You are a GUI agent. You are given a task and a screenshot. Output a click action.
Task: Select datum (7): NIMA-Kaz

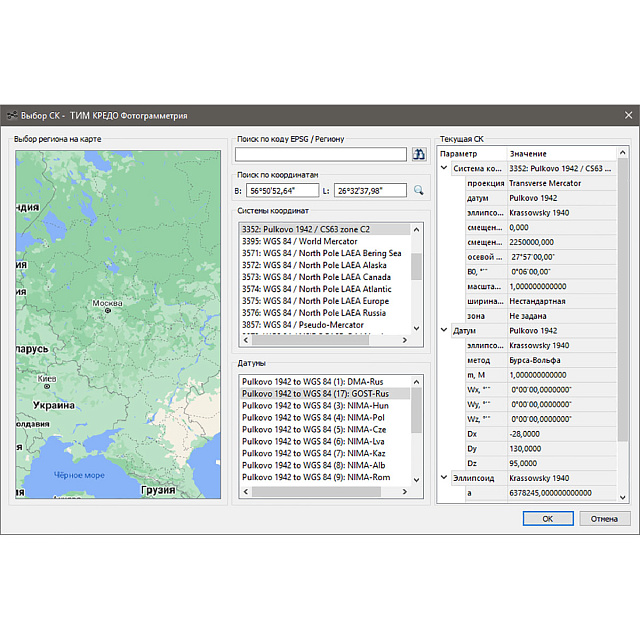click(x=325, y=453)
